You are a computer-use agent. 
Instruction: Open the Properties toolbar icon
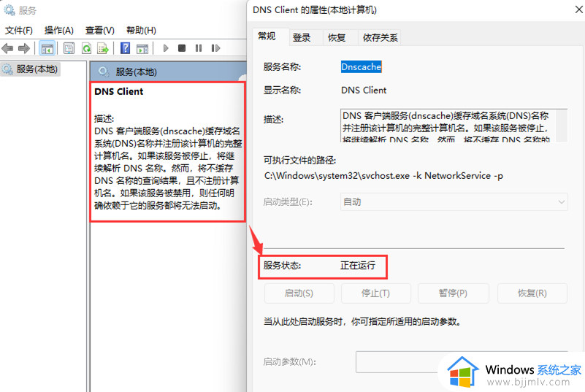click(69, 48)
